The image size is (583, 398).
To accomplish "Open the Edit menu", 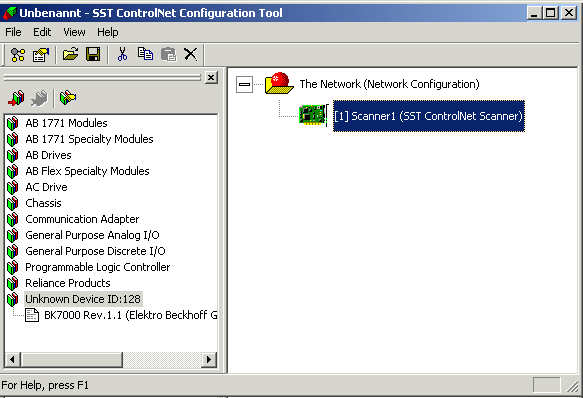I will pyautogui.click(x=42, y=32).
